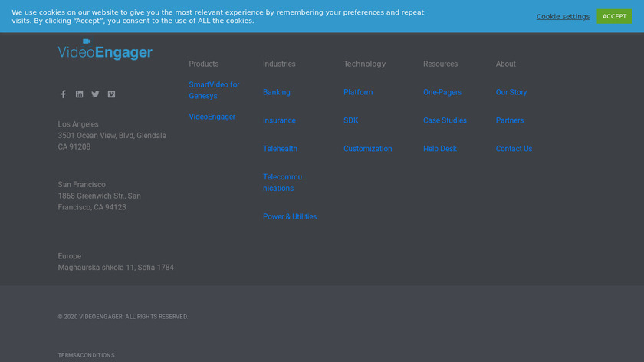Open the Banking industry page
The width and height of the screenshot is (644, 362).
click(x=276, y=92)
